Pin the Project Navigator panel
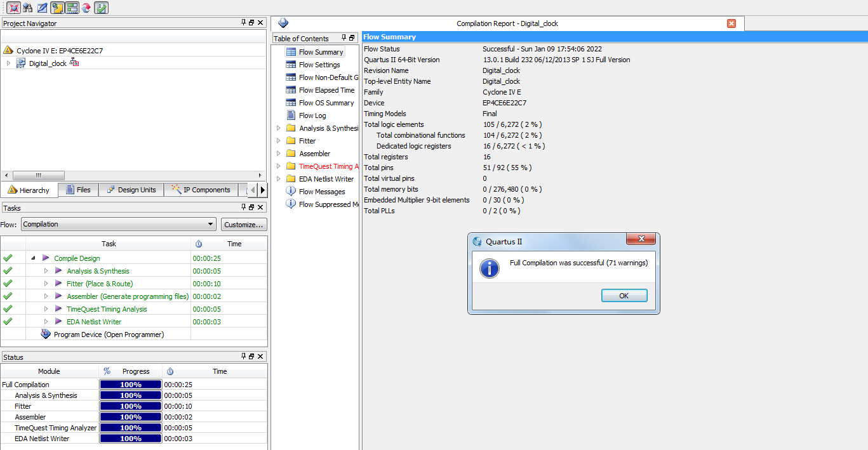Viewport: 868px width, 450px height. coord(243,23)
